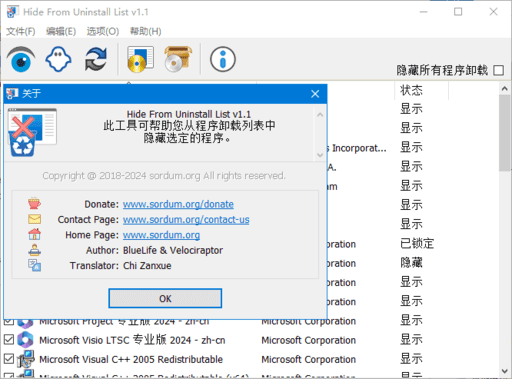512x379 pixels.
Task: Click main list scrollbar down arrow
Action: (x=505, y=371)
